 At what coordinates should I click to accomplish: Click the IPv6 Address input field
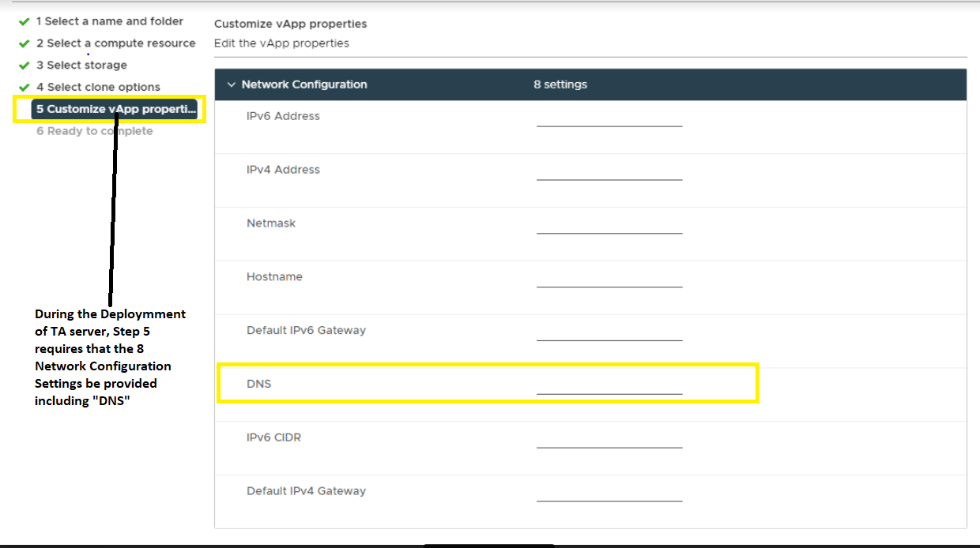[609, 118]
